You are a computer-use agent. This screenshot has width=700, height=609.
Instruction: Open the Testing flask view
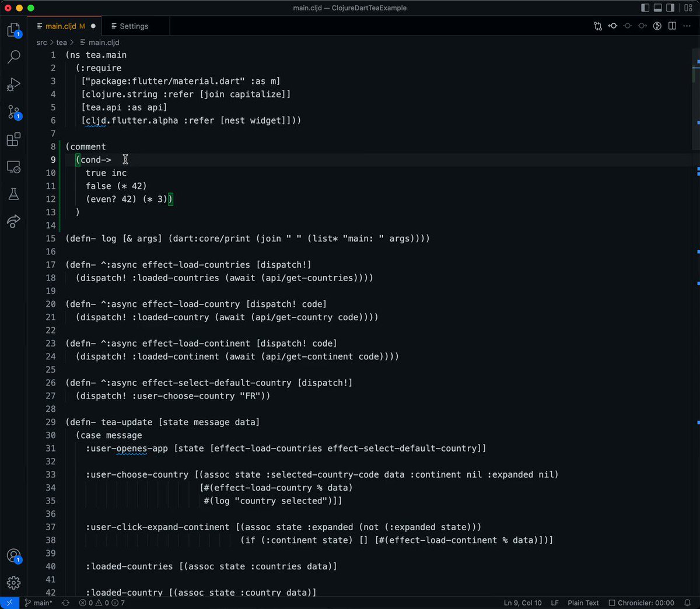(13, 194)
